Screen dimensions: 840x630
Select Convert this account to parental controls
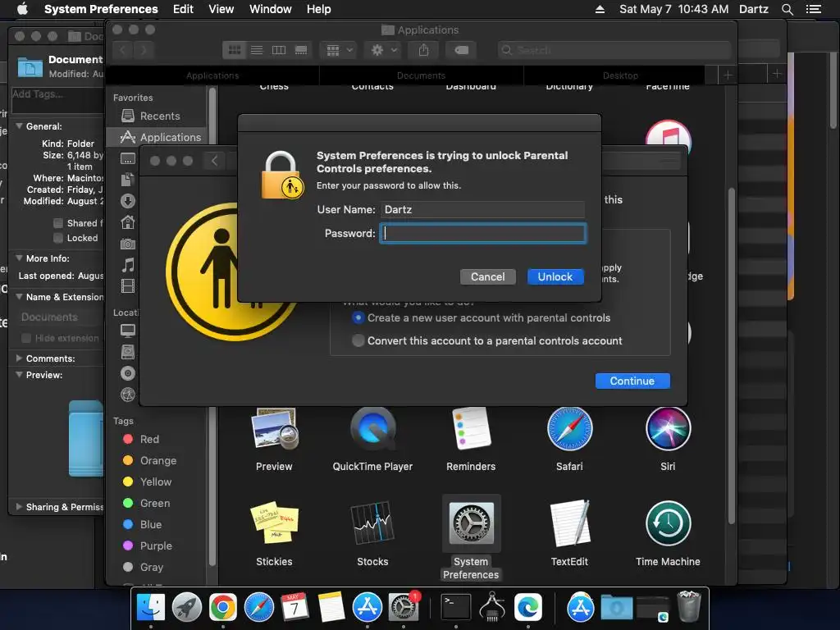(x=358, y=340)
